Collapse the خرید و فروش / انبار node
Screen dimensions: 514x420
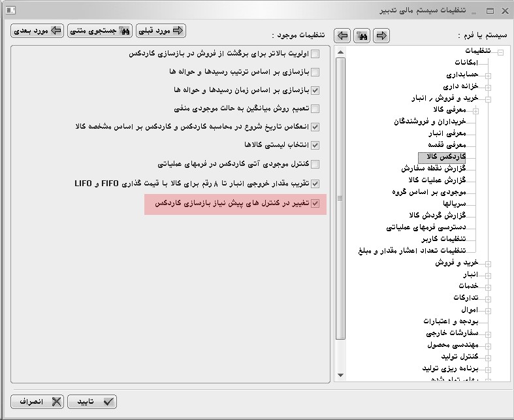(488, 99)
